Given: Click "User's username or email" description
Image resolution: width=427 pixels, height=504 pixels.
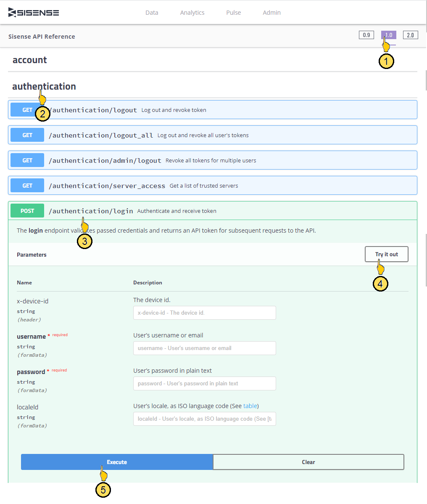Looking at the screenshot, I should 168,335.
